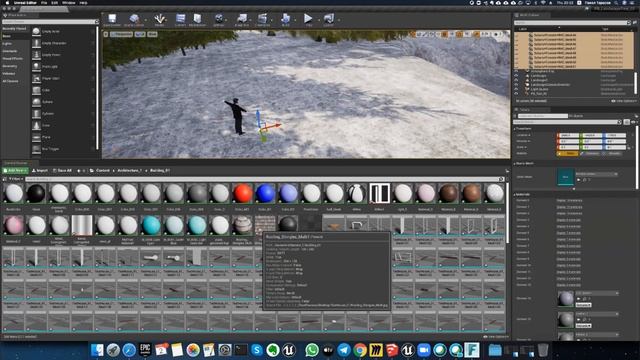Open the Settings toolbar icon

tap(219, 18)
